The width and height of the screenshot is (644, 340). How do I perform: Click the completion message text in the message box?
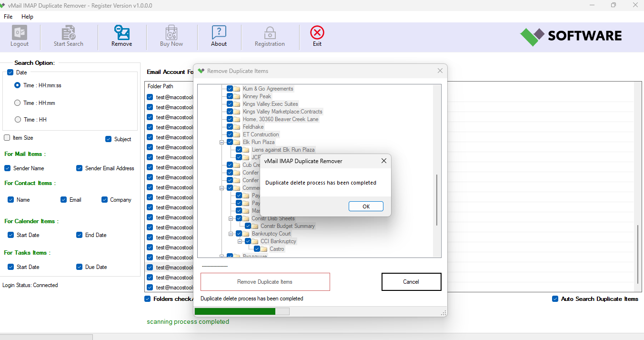click(321, 183)
